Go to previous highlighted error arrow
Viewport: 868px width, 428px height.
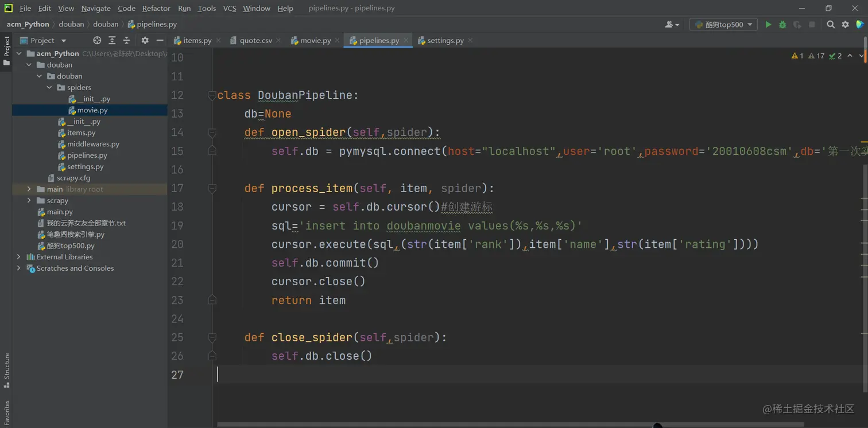point(850,56)
